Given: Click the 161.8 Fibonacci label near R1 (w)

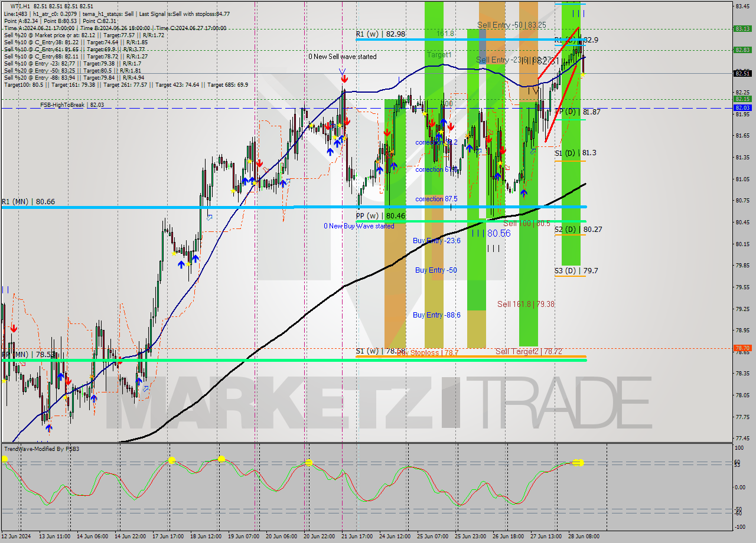Looking at the screenshot, I should (x=445, y=34).
